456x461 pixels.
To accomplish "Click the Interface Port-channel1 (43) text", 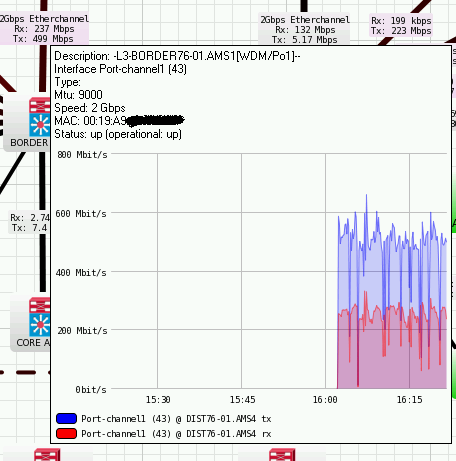I will pyautogui.click(x=120, y=69).
